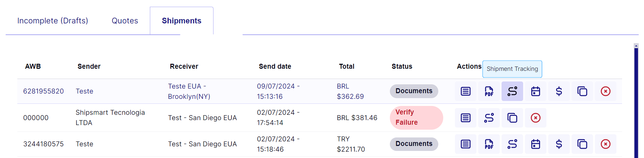Duplicate the Shipsmart Tecnologia shipment
644x158 pixels.
coord(512,118)
